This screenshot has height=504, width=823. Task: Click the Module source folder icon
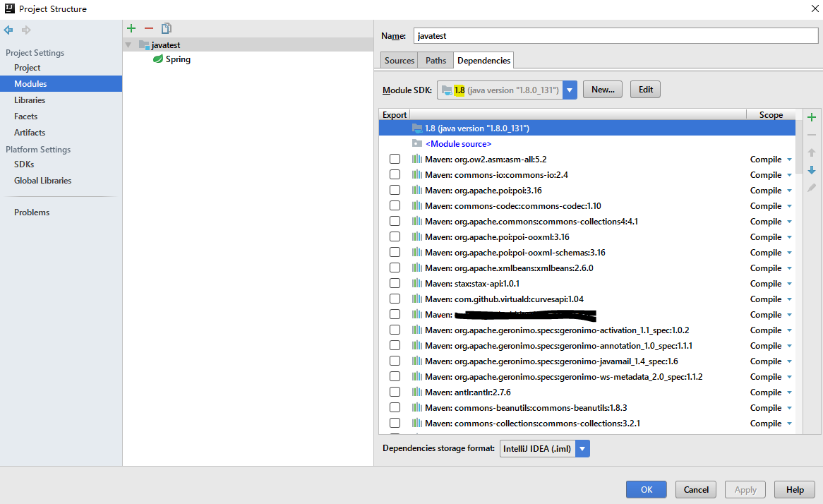click(x=416, y=143)
